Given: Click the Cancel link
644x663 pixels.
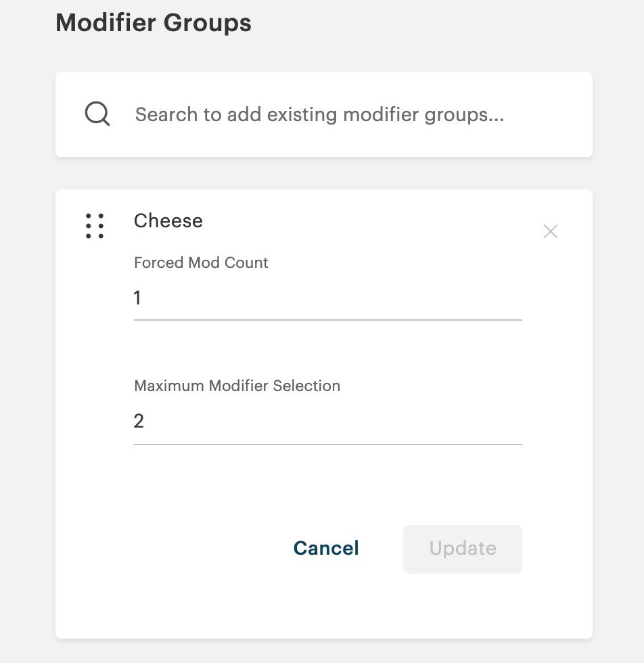Looking at the screenshot, I should [x=325, y=549].
